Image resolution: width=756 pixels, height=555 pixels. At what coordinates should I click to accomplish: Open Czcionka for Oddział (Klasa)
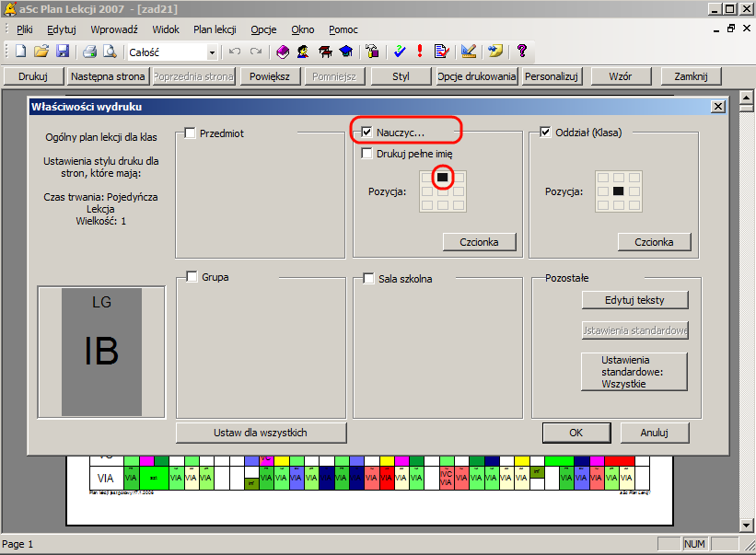pos(655,242)
